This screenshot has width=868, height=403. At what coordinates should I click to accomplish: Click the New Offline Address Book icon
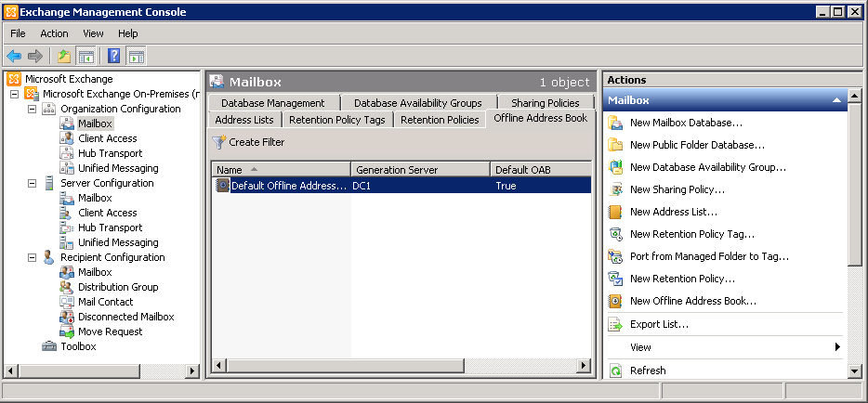[x=615, y=301]
